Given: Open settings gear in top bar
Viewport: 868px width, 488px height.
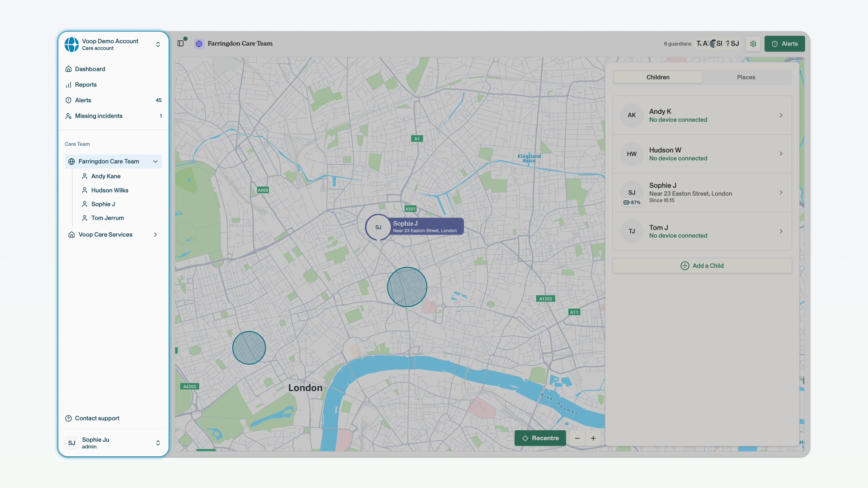Looking at the screenshot, I should 753,44.
